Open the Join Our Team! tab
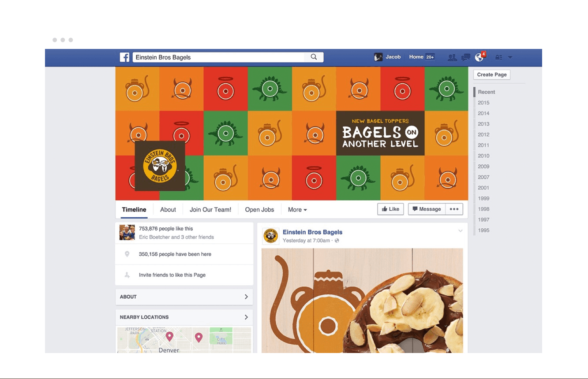 coord(210,210)
